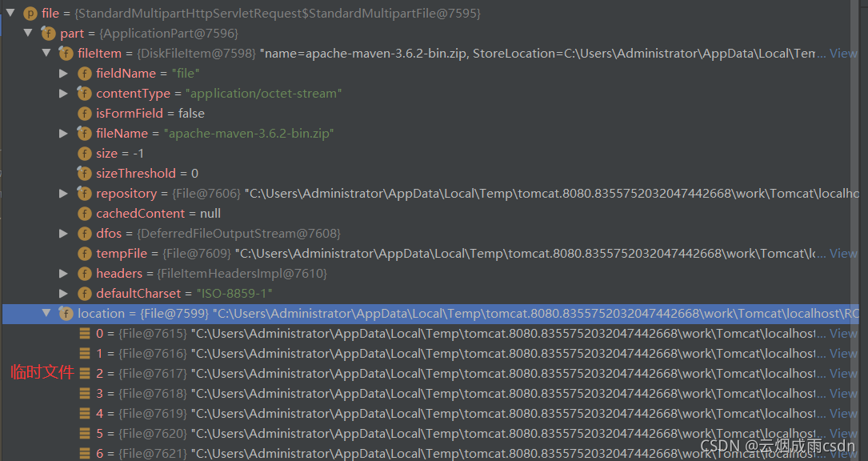
Task: Click the field icon beside location
Action: point(66,314)
